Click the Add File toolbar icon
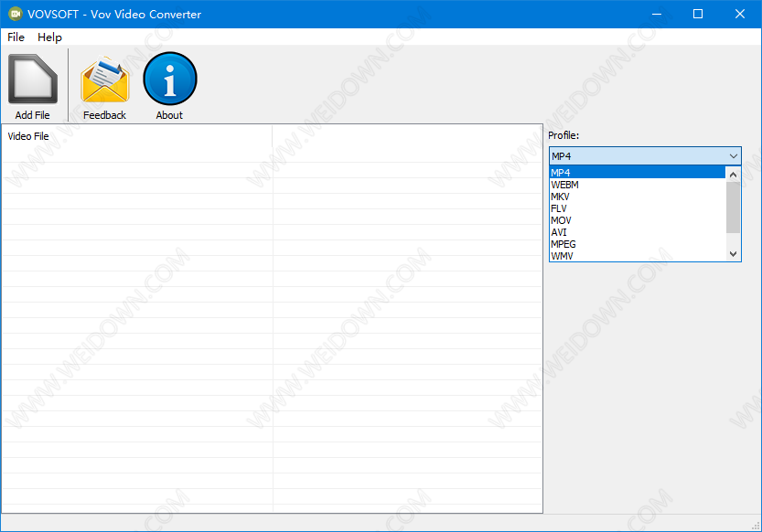Screen dimensions: 762x532 pos(33,80)
